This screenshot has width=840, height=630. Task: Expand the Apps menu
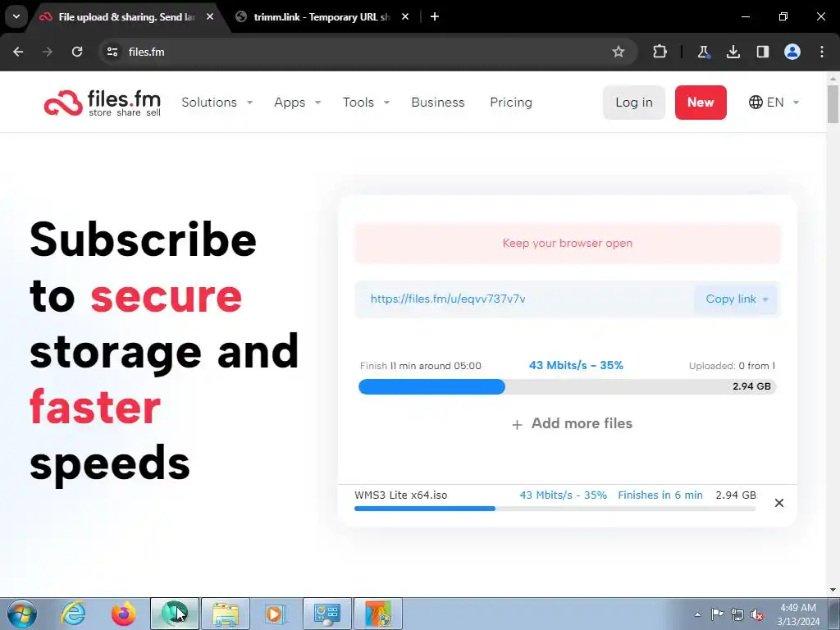[297, 103]
